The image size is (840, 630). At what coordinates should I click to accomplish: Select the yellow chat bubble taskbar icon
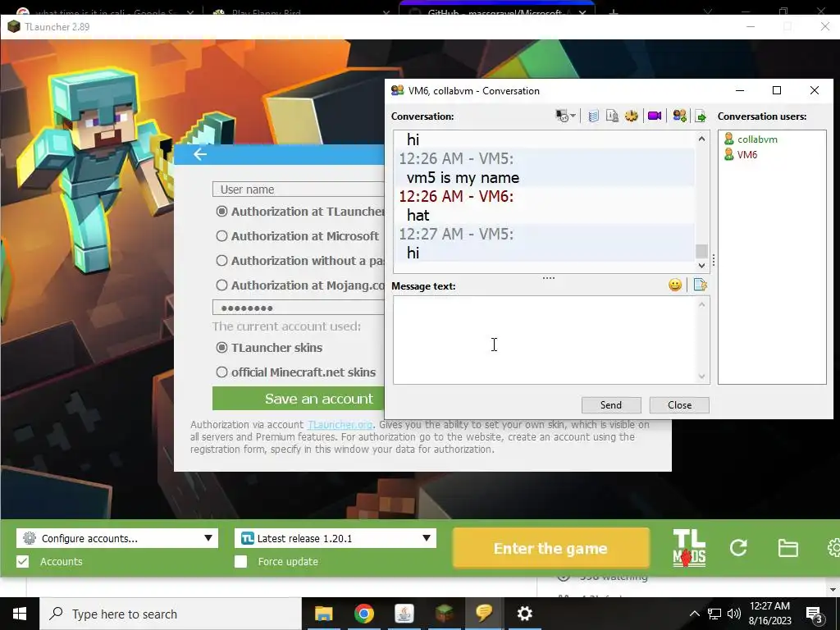tap(484, 614)
